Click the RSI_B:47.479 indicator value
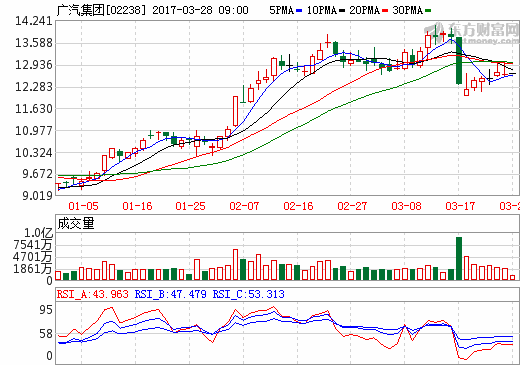Viewport: 520px width, 365px height. coord(171,294)
